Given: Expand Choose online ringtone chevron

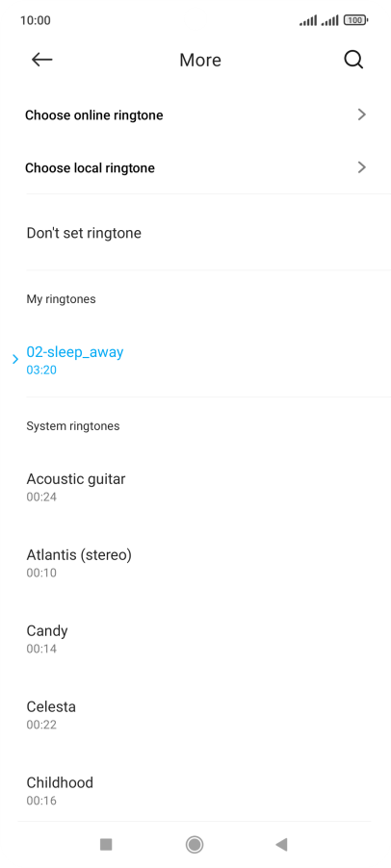Looking at the screenshot, I should [x=362, y=115].
